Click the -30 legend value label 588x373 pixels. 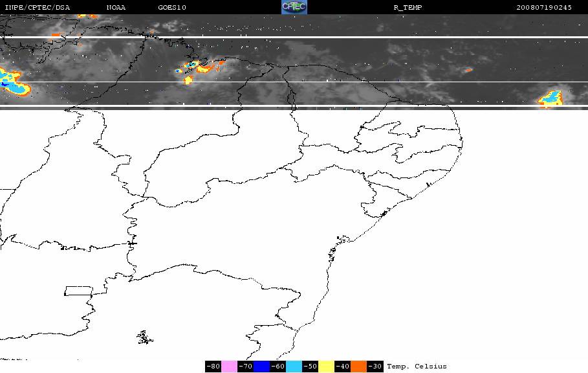pos(375,367)
